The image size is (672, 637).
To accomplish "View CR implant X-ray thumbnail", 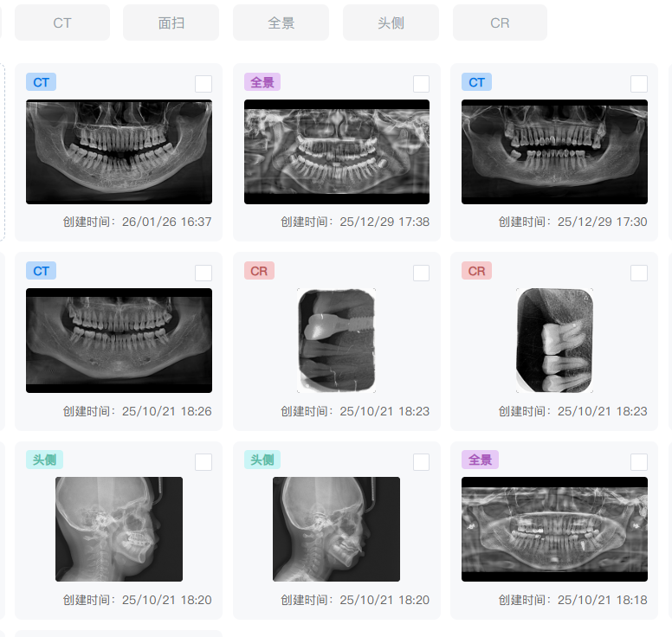I will coord(336,340).
